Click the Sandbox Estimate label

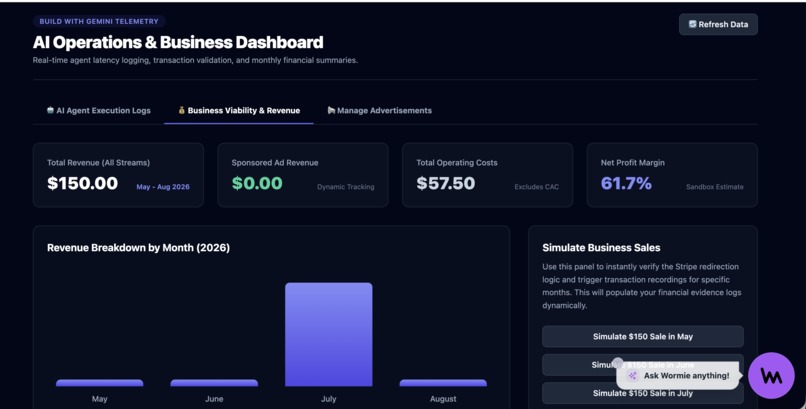pos(715,187)
